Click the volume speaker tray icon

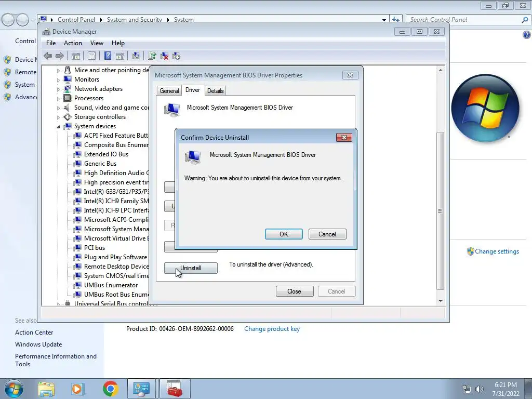pos(480,389)
